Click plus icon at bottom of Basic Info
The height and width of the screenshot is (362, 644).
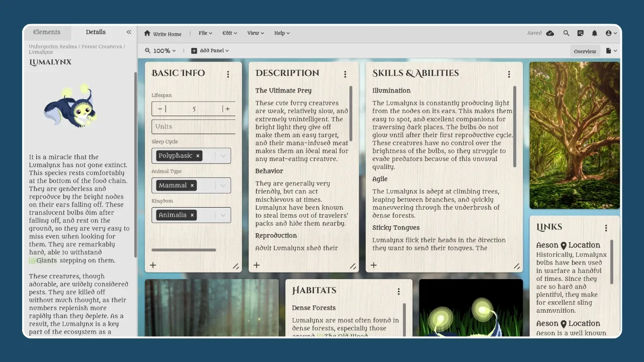153,265
